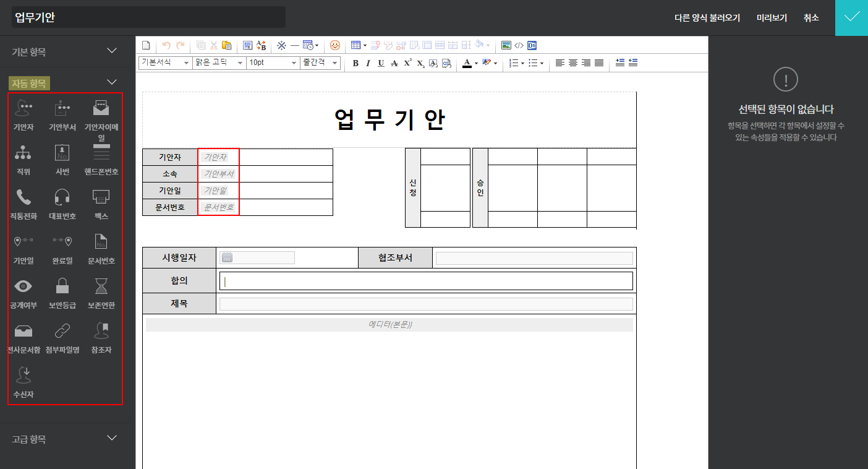Select the 문서번호 placeholder in form table
Screen dimensions: 868x469
(219, 207)
